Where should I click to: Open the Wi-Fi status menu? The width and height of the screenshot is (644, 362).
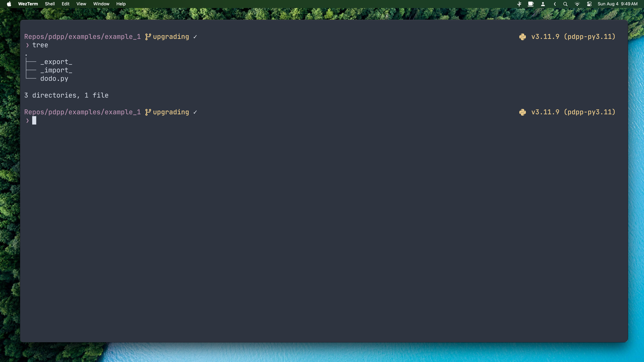[x=577, y=4]
